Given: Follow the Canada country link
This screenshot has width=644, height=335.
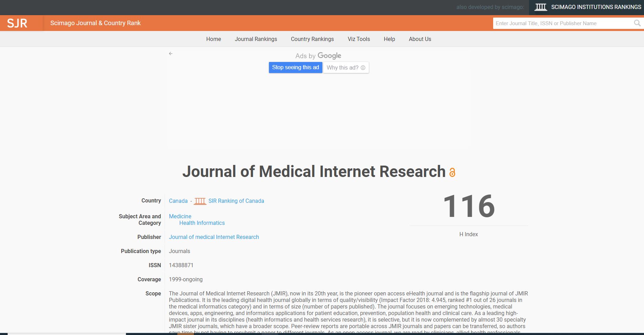Looking at the screenshot, I should coord(178,201).
